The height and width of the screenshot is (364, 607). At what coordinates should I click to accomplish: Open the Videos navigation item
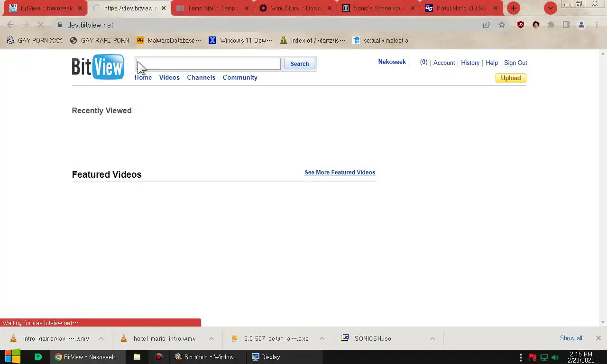click(169, 77)
